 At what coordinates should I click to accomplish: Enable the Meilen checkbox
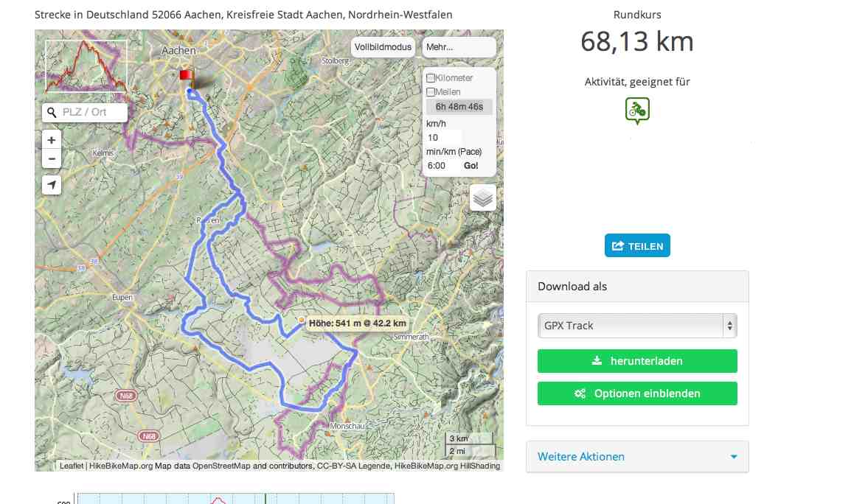click(431, 92)
